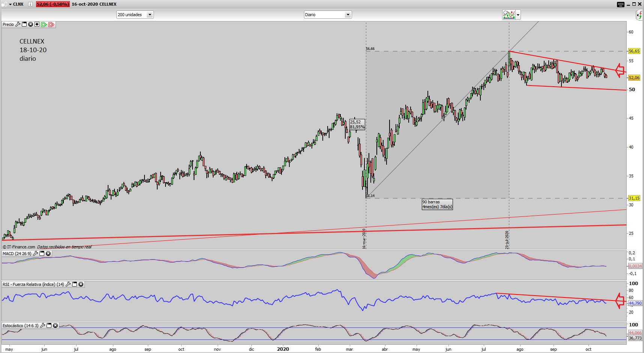Click the green arrow icon in Precio panel
The width and height of the screenshot is (644, 353).
click(x=44, y=24)
